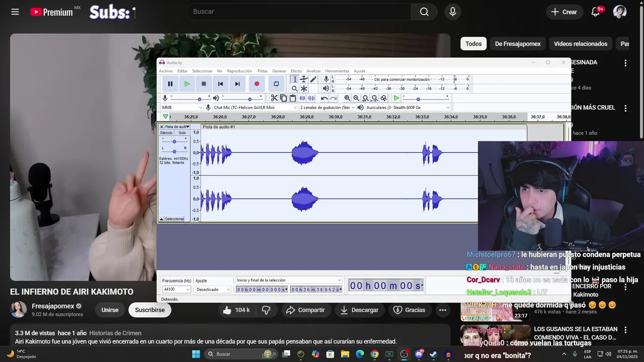The image size is (644, 362).
Task: Open the Frecuencia 44100 dropdown
Action: pos(177,290)
